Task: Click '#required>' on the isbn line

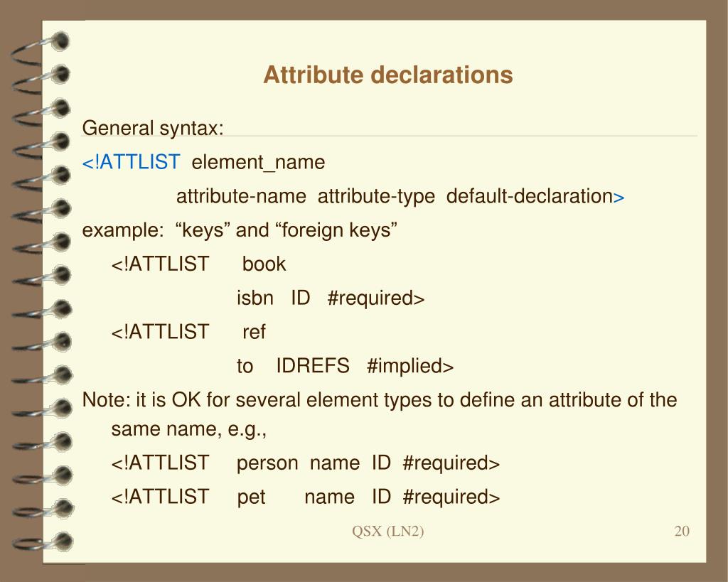Action: [x=375, y=298]
